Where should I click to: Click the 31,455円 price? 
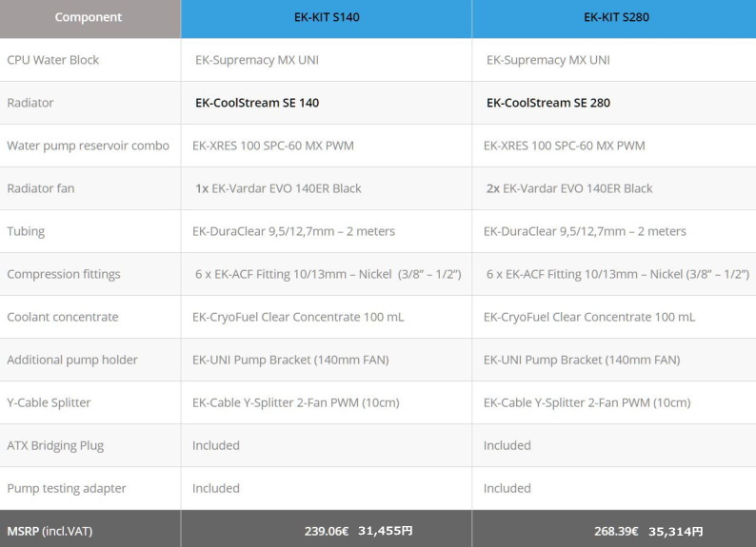(x=386, y=531)
